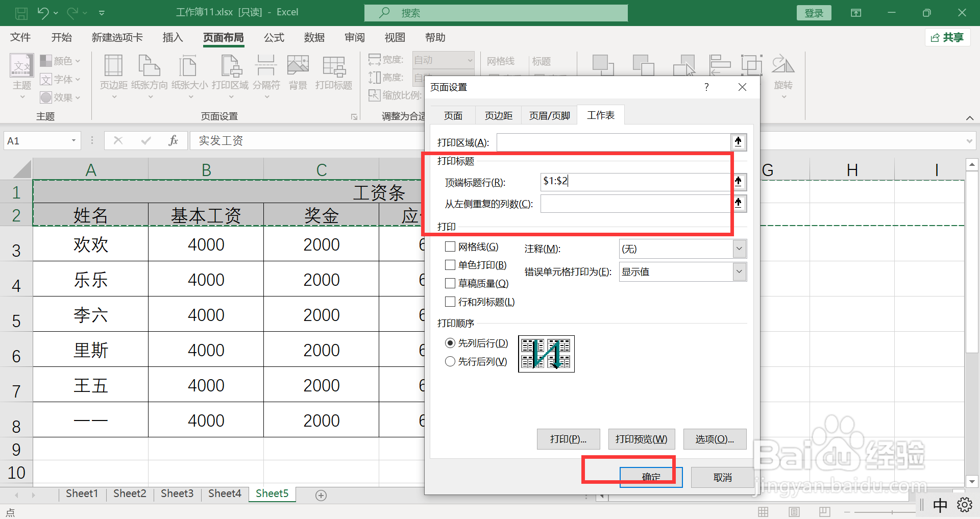Open the Colors (颜色) theme dropdown

click(61, 61)
